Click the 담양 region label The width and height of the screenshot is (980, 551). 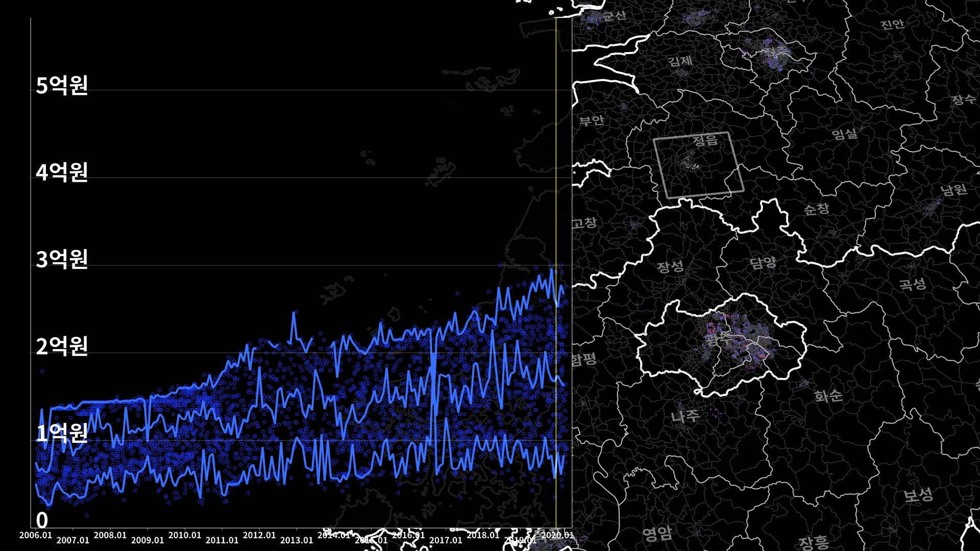point(763,263)
